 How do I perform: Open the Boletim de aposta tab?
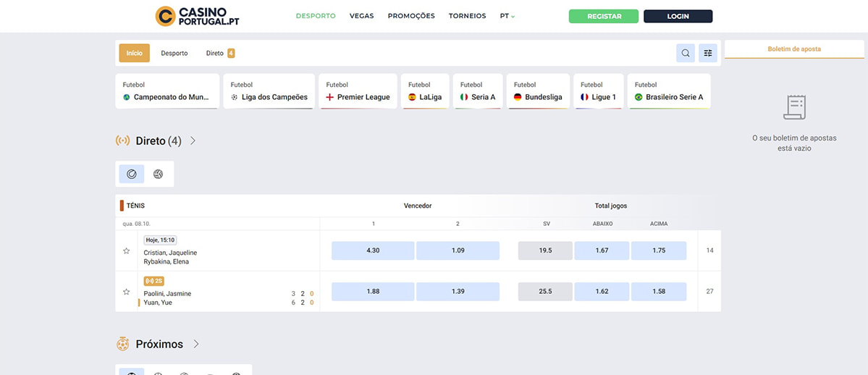coord(794,49)
